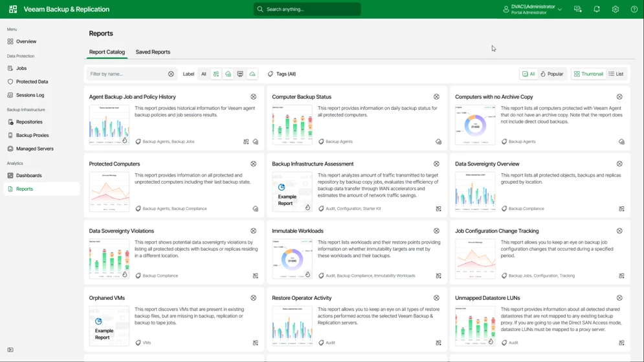Click circled X on Orphaned VMs card
The image size is (644, 362).
254,298
